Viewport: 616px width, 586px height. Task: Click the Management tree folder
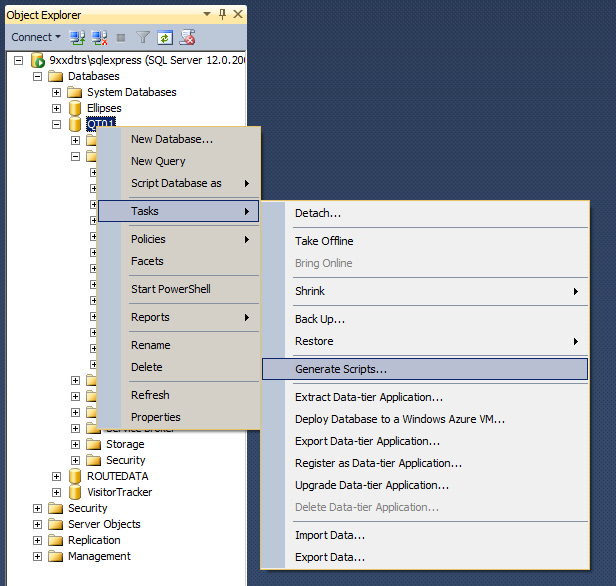pyautogui.click(x=99, y=556)
